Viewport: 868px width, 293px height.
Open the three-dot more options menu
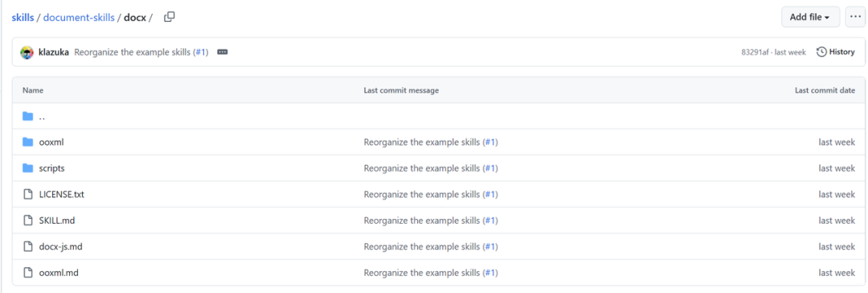click(x=855, y=17)
